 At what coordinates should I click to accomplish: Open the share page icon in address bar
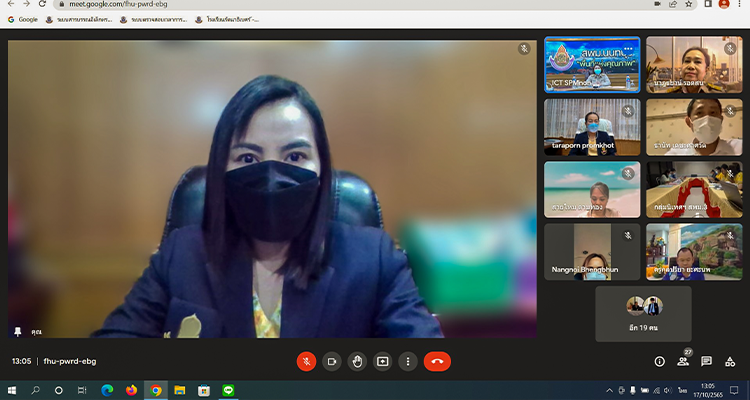click(x=673, y=4)
